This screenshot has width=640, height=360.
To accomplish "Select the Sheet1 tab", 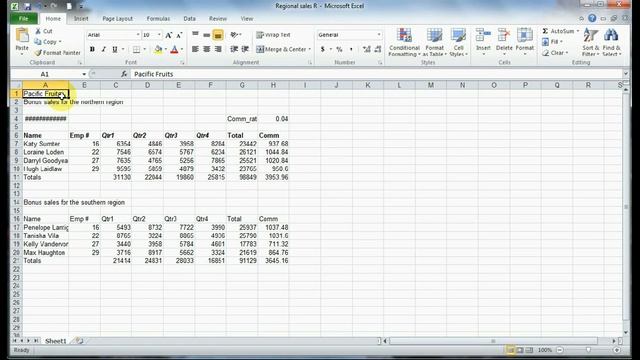I will point(56,341).
